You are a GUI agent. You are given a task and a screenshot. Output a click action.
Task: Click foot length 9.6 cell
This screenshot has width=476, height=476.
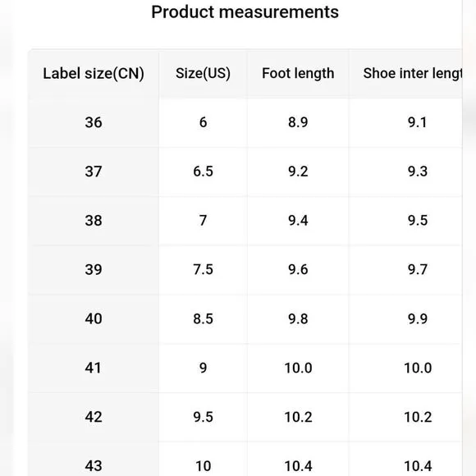click(298, 270)
